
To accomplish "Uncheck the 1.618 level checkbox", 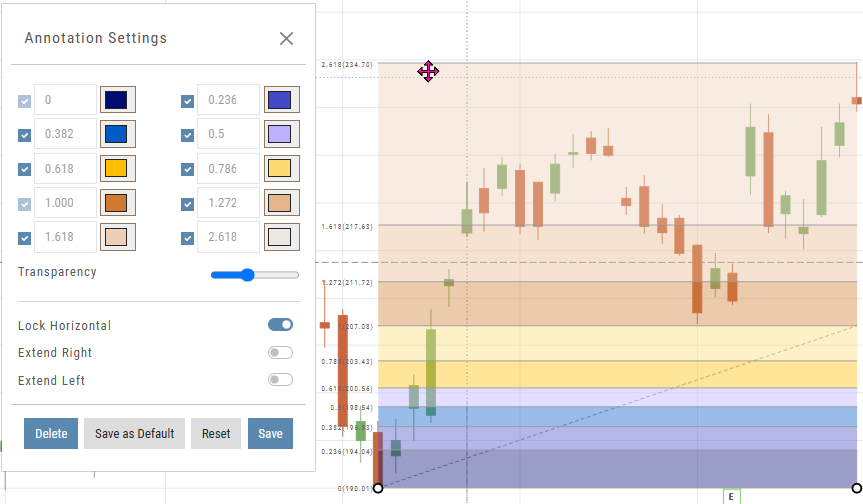I will tap(24, 238).
